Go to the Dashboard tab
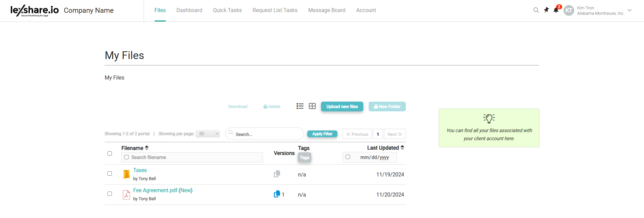Viewport: 644px width, 218px height. [189, 10]
